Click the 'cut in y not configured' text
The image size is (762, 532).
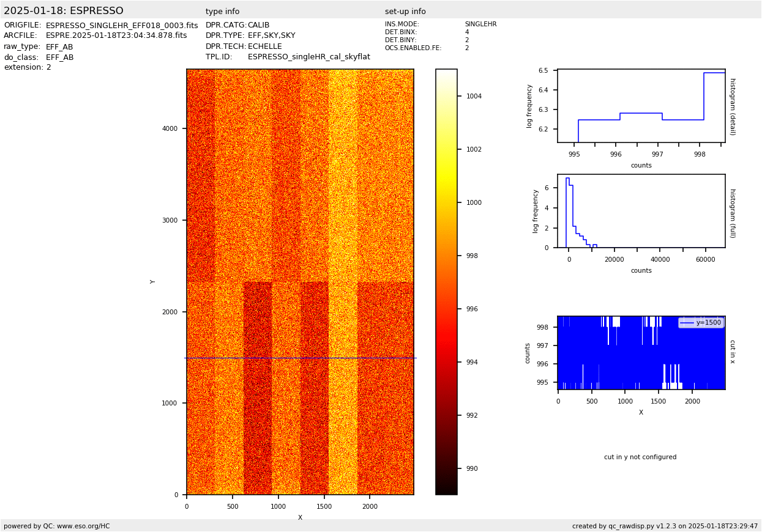(640, 457)
